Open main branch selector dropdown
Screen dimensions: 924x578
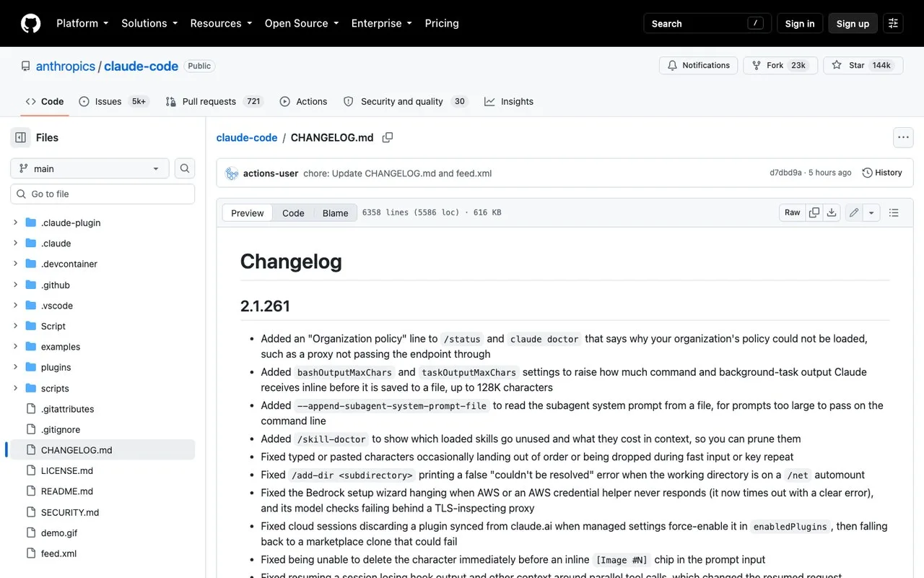pyautogui.click(x=90, y=168)
